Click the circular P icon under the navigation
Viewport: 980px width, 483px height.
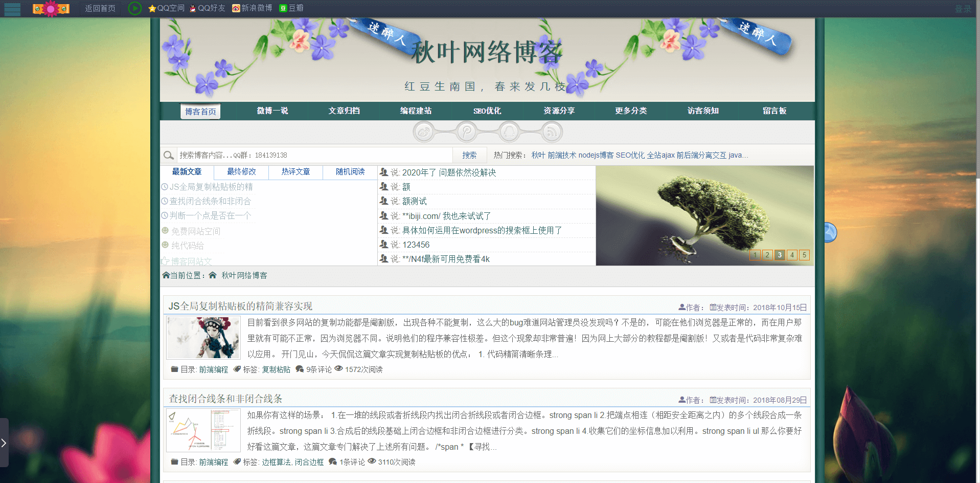click(466, 133)
